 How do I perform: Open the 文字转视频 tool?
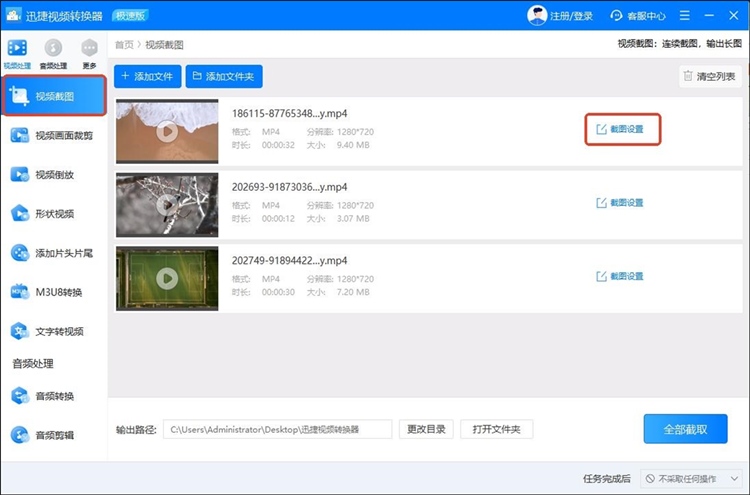(54, 331)
